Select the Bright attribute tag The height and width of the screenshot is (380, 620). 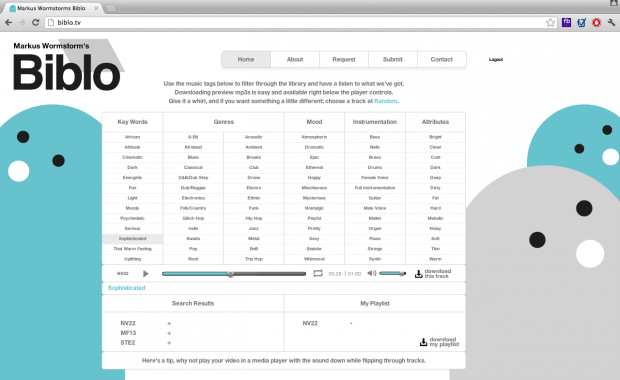(x=435, y=137)
